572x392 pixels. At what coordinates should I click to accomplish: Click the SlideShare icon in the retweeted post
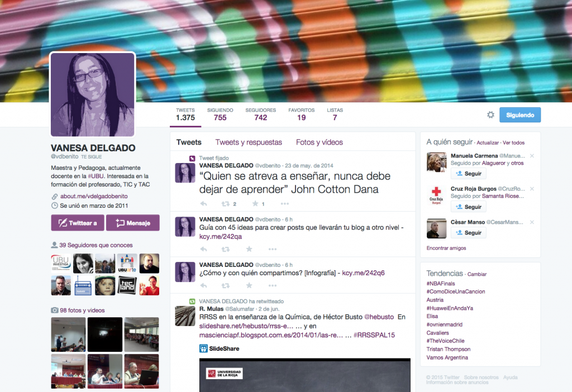(202, 349)
